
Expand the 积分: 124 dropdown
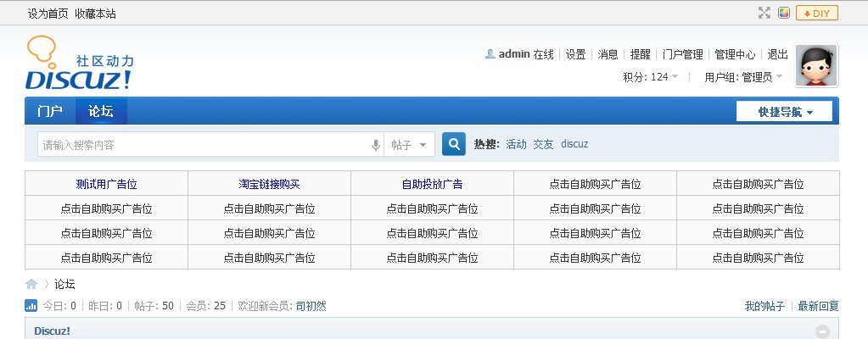pos(651,77)
